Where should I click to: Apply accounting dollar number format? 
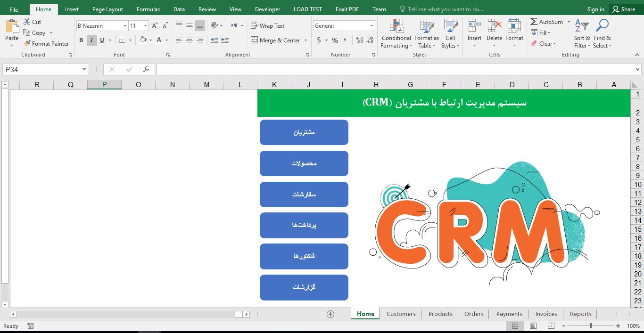(x=319, y=40)
